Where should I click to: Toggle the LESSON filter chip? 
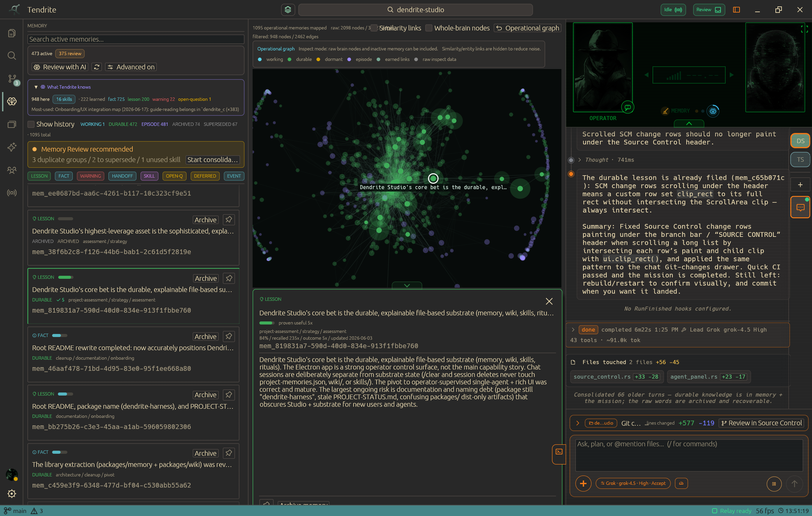39,176
